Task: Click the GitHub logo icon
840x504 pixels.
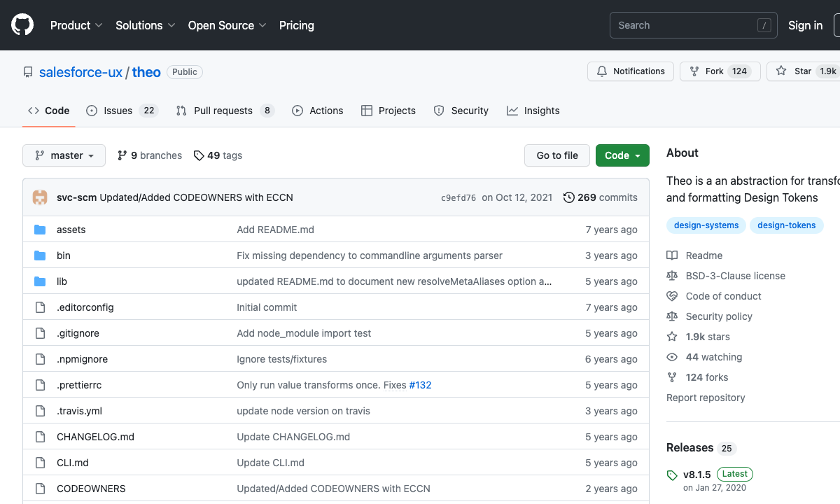Action: tap(22, 25)
